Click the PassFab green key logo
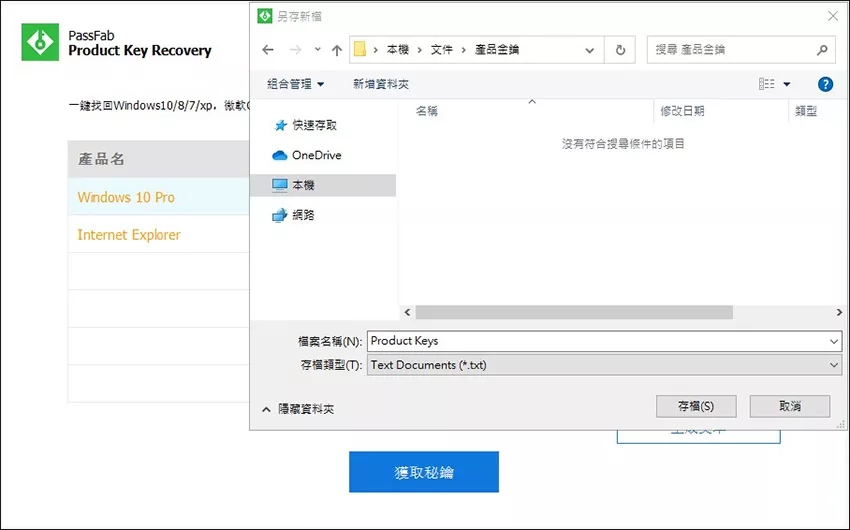Image resolution: width=850 pixels, height=530 pixels. 40,42
